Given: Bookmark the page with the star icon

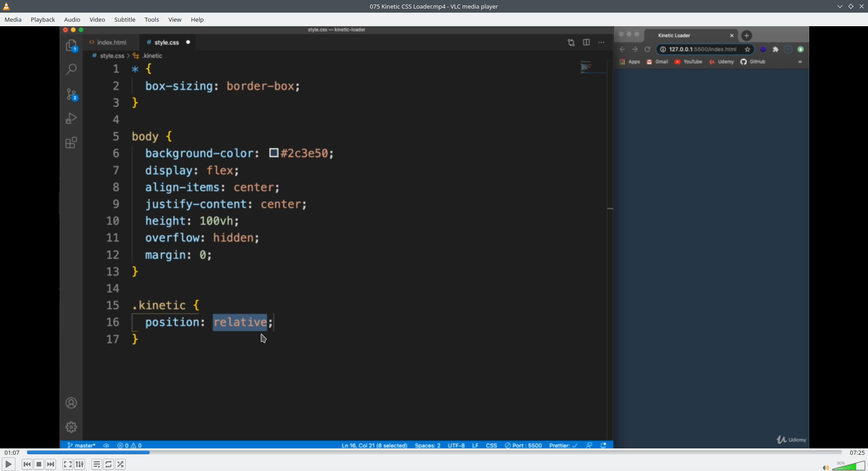Looking at the screenshot, I should click(x=747, y=49).
